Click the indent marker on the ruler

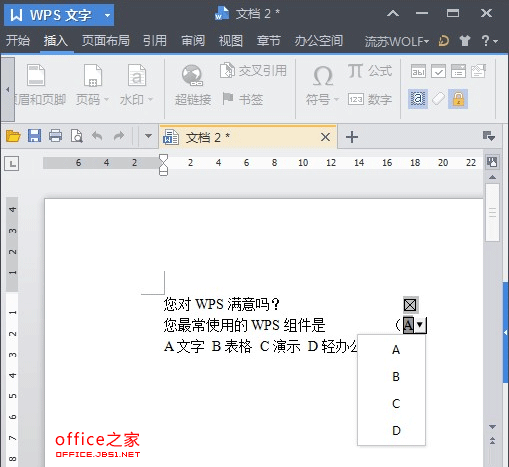pos(163,165)
